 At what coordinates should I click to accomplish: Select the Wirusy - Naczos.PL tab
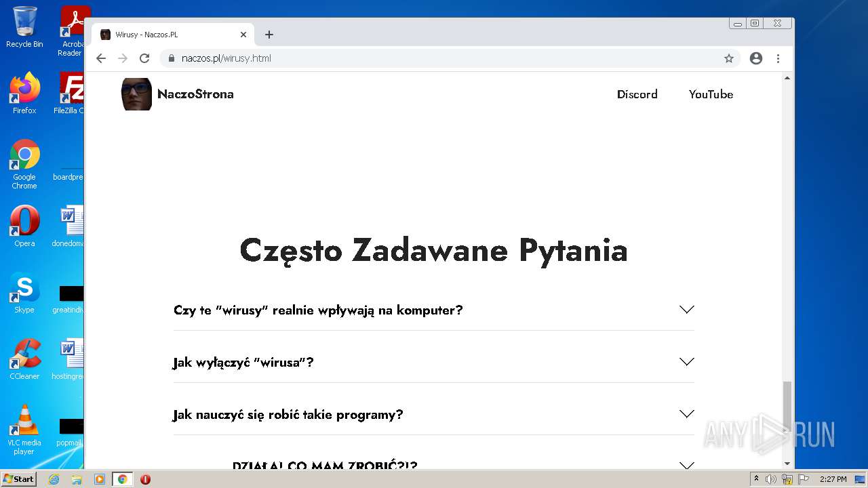tap(173, 35)
